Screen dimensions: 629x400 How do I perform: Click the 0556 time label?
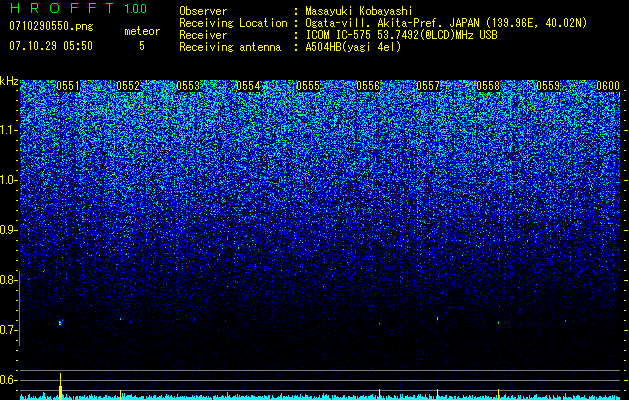click(x=368, y=86)
